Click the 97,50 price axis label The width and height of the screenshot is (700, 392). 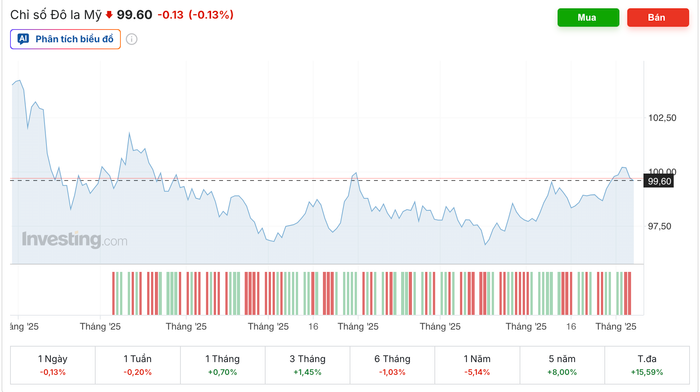(x=659, y=226)
